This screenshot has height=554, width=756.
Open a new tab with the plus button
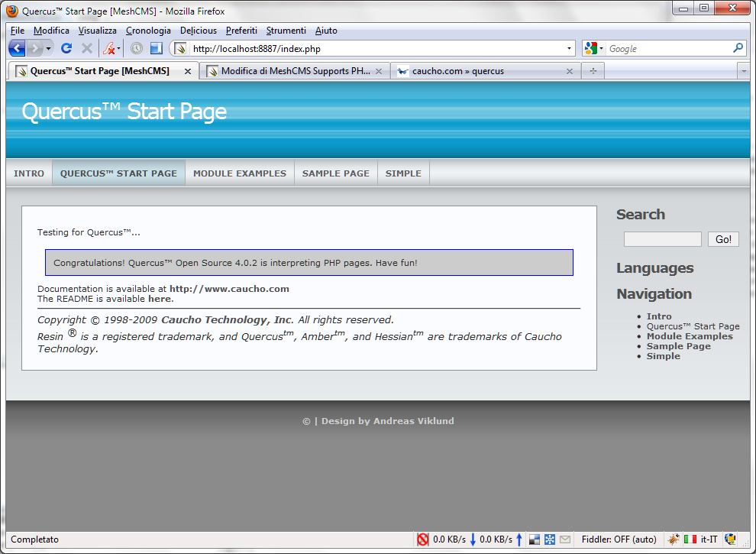tap(593, 71)
